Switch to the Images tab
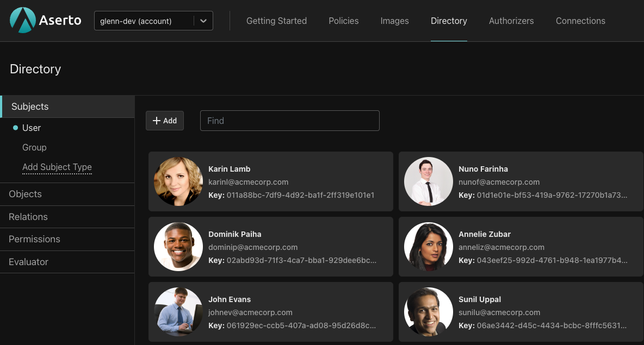Screen dimensions: 644x345 pos(394,21)
